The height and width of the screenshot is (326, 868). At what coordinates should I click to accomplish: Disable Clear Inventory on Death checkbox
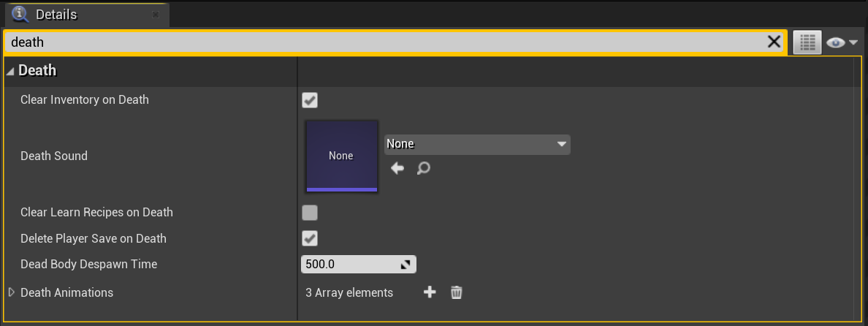[x=310, y=100]
